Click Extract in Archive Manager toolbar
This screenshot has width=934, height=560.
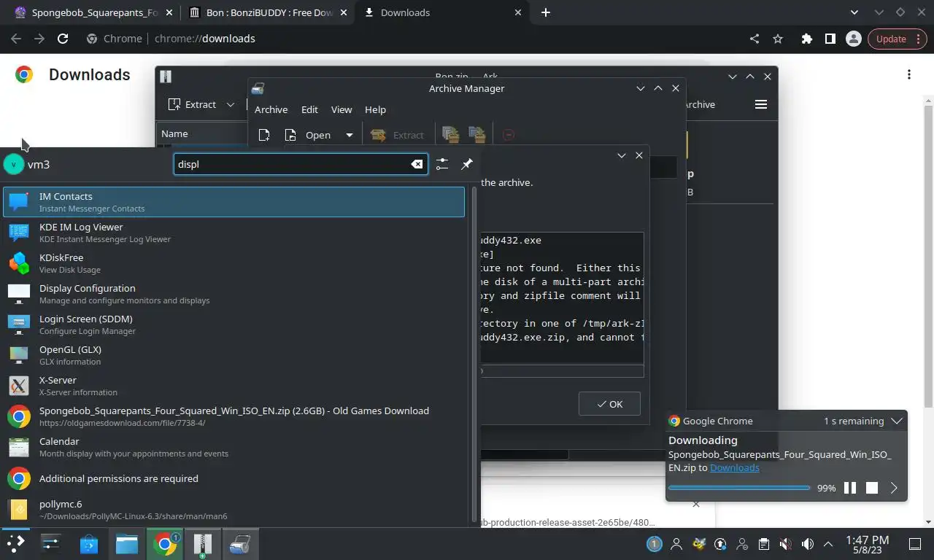click(x=397, y=135)
